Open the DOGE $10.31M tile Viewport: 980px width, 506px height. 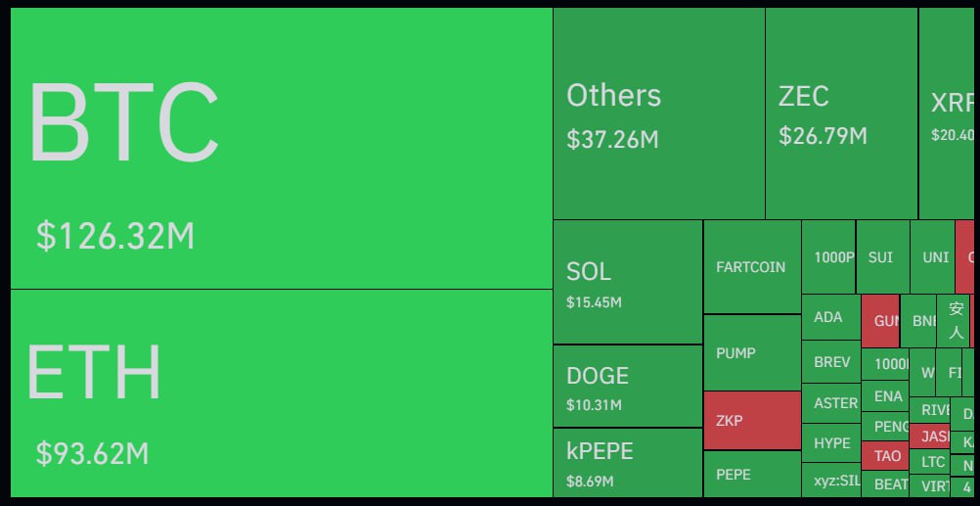point(627,386)
